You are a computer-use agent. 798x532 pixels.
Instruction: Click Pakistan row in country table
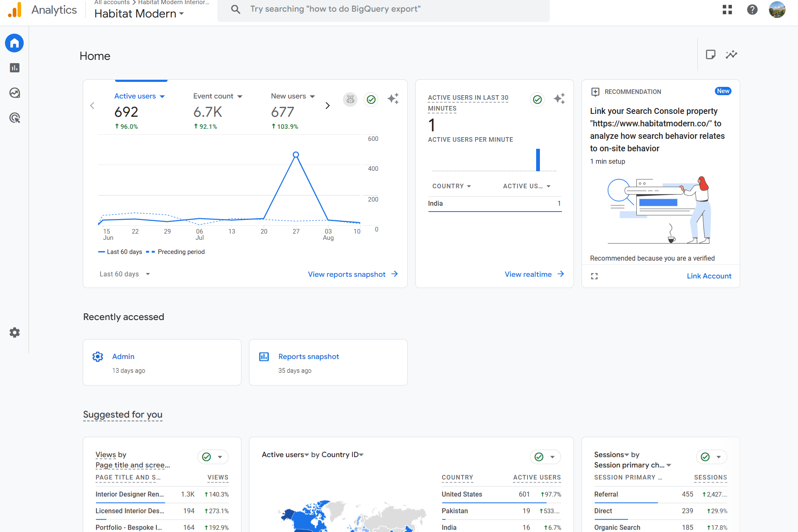[501, 511]
